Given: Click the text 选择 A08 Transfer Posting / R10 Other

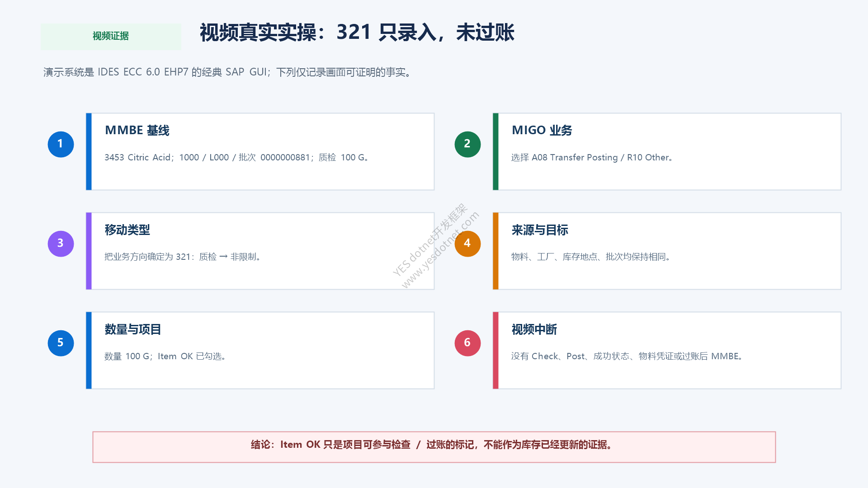Looking at the screenshot, I should coord(593,157).
